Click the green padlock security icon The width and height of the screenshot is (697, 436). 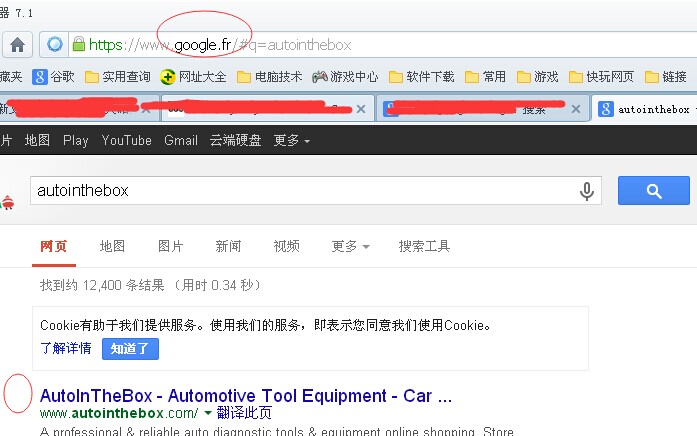pos(78,44)
